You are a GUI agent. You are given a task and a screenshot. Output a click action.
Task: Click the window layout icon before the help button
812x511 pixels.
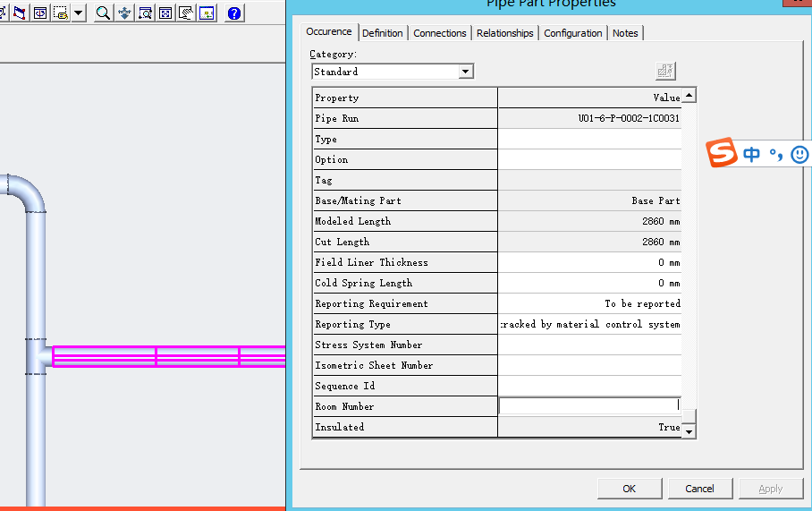tap(207, 13)
